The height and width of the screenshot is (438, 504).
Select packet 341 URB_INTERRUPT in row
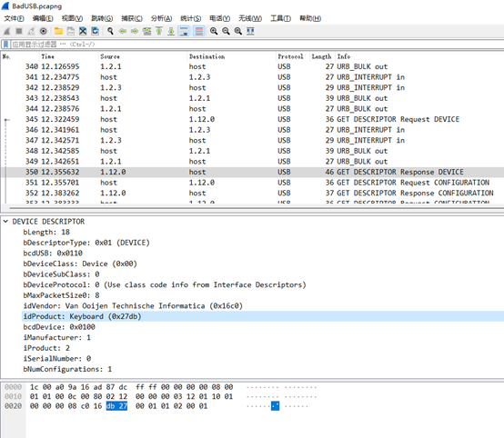[x=252, y=77]
